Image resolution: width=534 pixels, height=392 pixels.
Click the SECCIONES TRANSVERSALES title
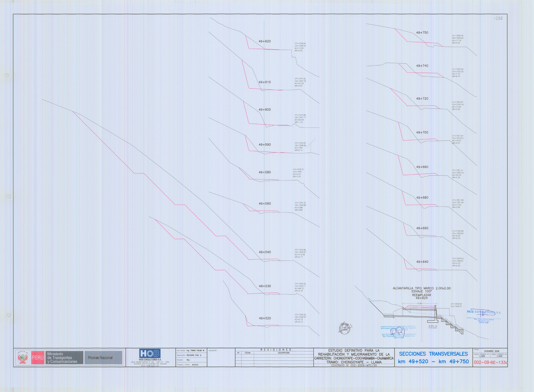pyautogui.click(x=433, y=354)
